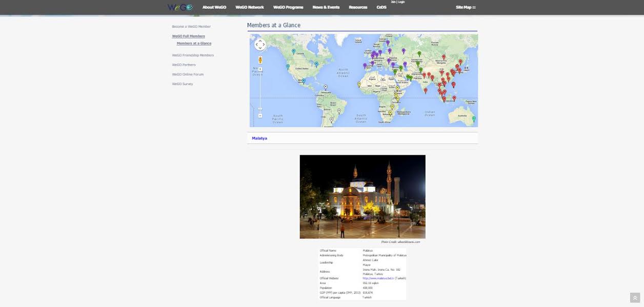Image resolution: width=644 pixels, height=307 pixels.
Task: Open the About WeGO menu
Action: pyautogui.click(x=214, y=7)
